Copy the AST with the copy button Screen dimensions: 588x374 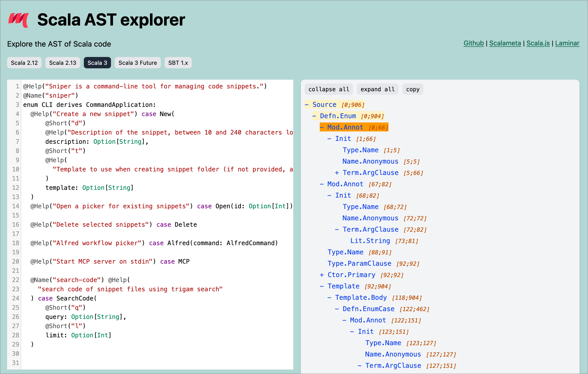(x=413, y=89)
